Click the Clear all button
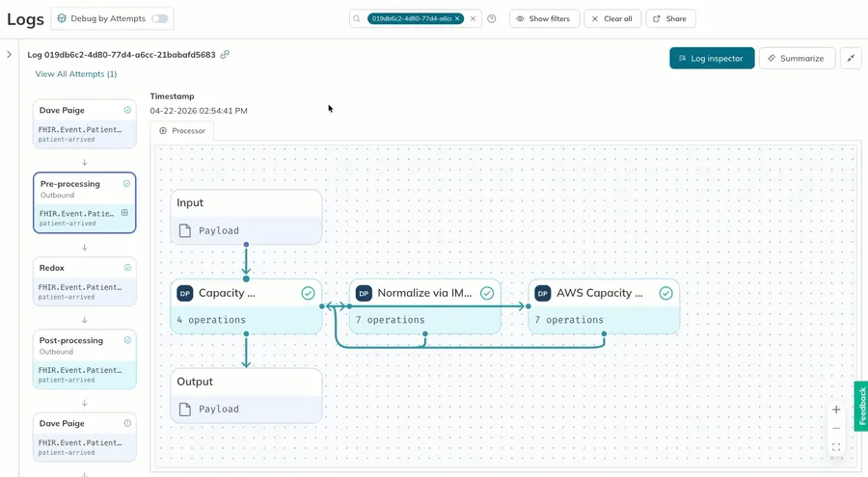This screenshot has height=477, width=868. (612, 19)
